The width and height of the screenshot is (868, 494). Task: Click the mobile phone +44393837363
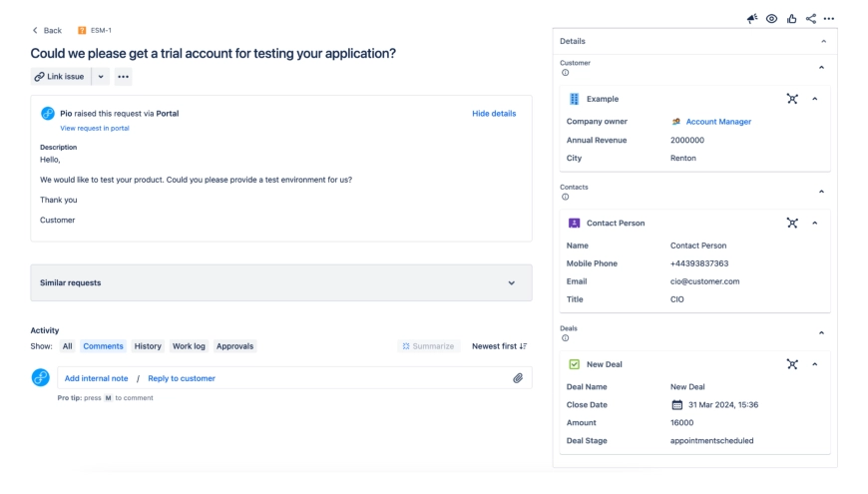699,263
